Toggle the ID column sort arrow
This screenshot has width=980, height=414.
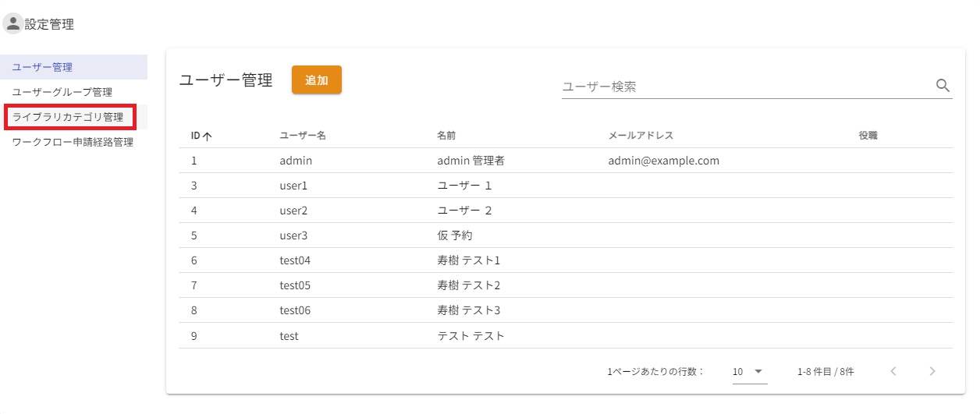pos(207,136)
